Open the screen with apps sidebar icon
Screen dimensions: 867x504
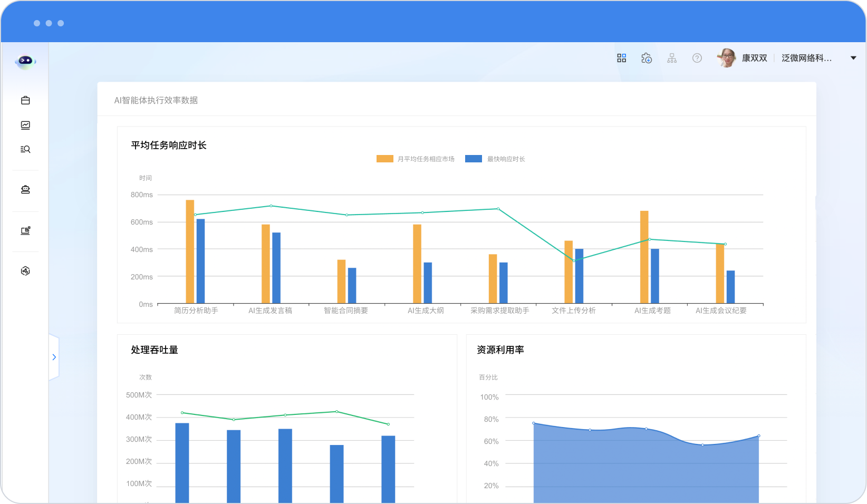coord(25,230)
